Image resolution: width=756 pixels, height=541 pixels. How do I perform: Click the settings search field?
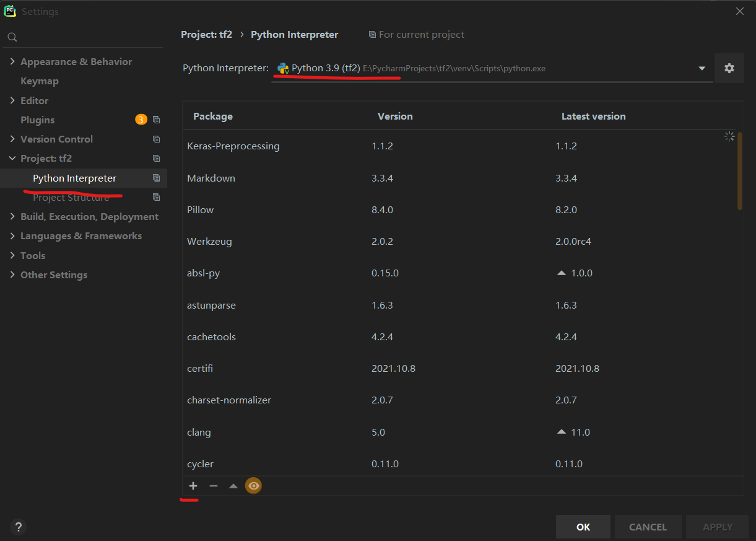(84, 38)
